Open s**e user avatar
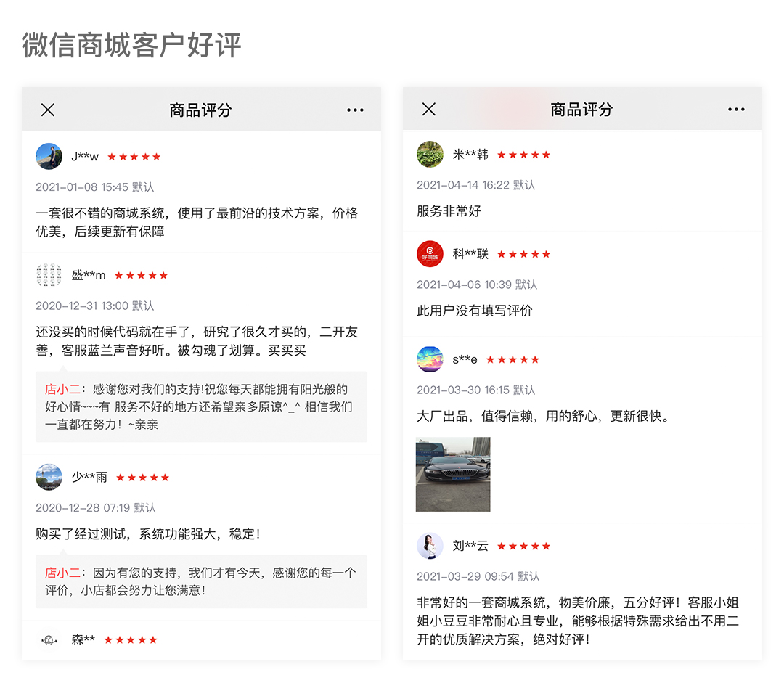This screenshot has width=784, height=675. [x=430, y=359]
